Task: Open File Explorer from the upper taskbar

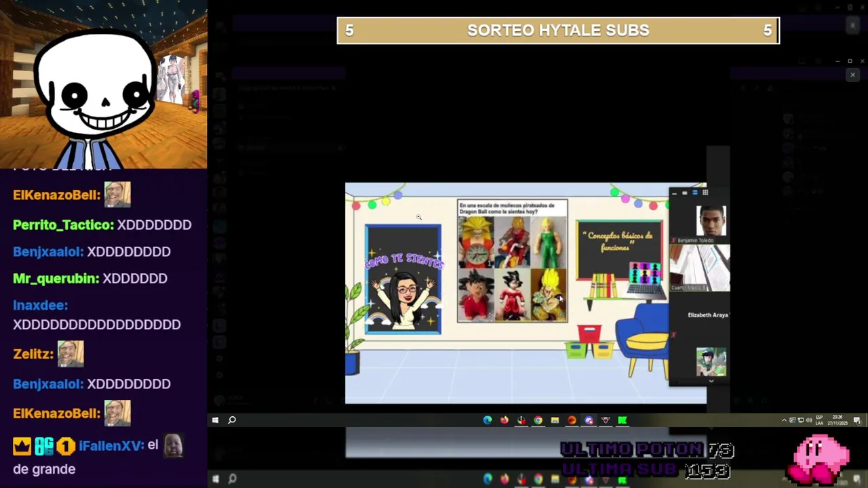Action: point(555,420)
